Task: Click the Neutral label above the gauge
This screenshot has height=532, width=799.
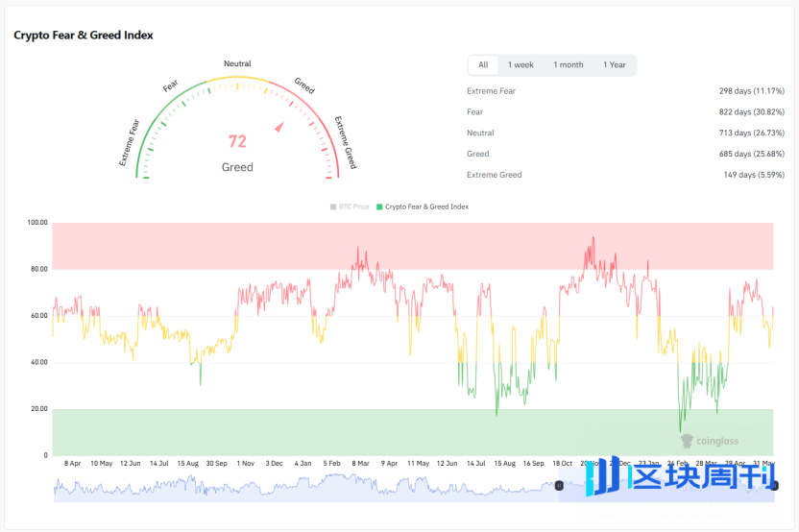Action: pos(237,63)
